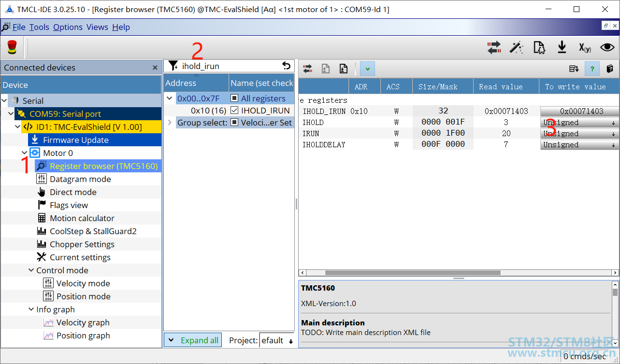The image size is (620, 364).
Task: Click the document script icon in main toolbar
Action: [539, 47]
